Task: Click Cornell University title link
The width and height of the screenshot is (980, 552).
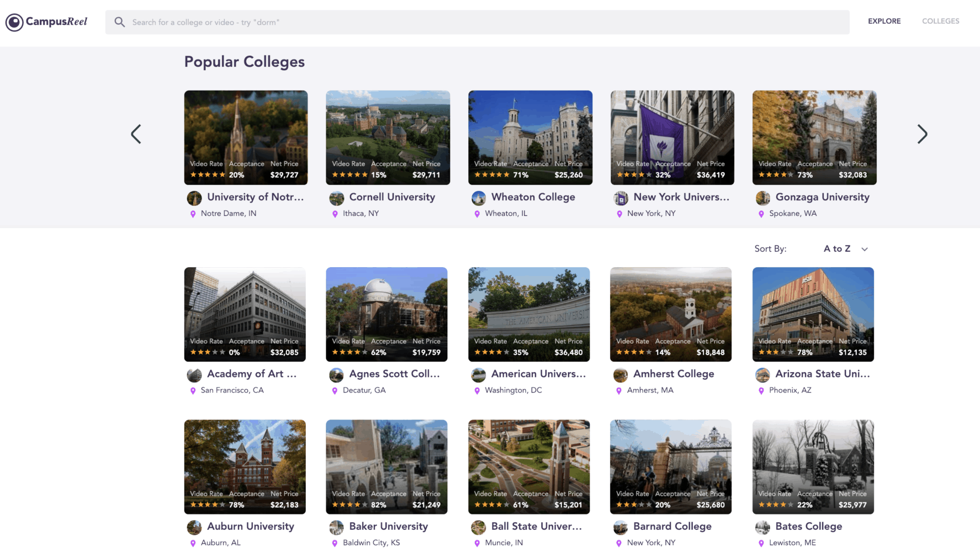Action: pos(392,197)
